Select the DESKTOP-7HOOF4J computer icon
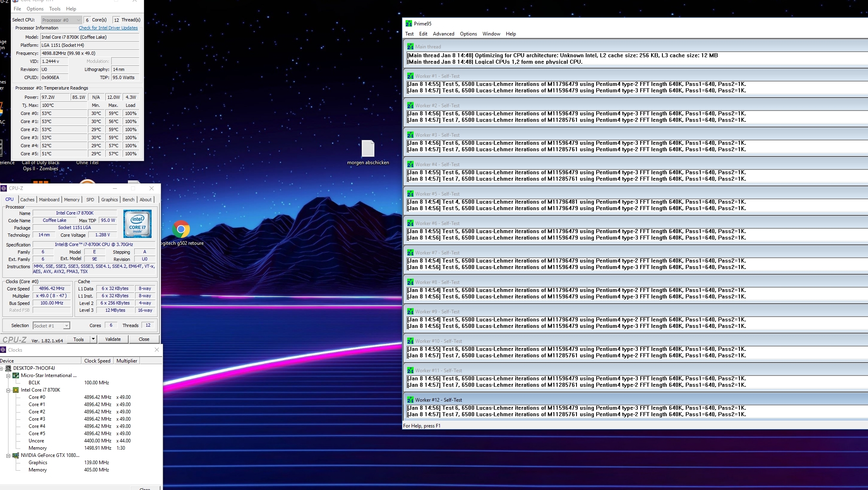The image size is (868, 490). coord(8,368)
